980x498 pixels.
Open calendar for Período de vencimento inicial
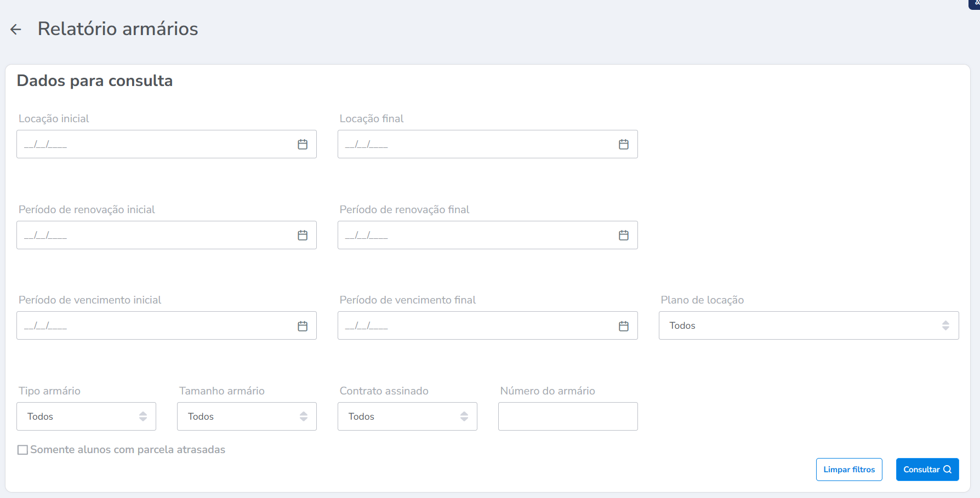pos(303,327)
